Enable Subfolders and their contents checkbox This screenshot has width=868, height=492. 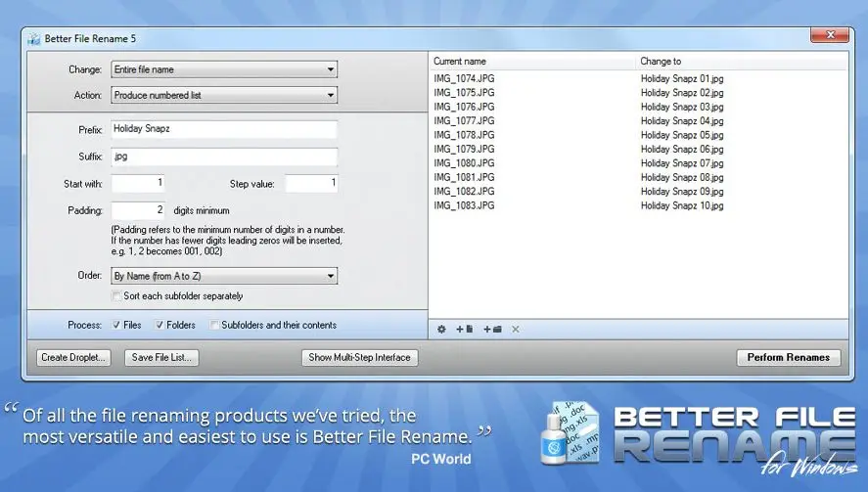pyautogui.click(x=214, y=325)
